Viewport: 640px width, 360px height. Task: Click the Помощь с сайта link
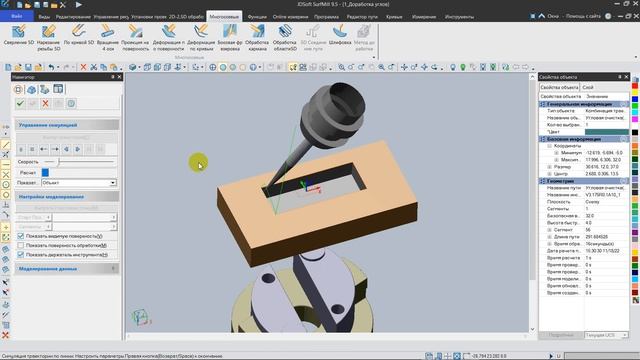coord(583,16)
